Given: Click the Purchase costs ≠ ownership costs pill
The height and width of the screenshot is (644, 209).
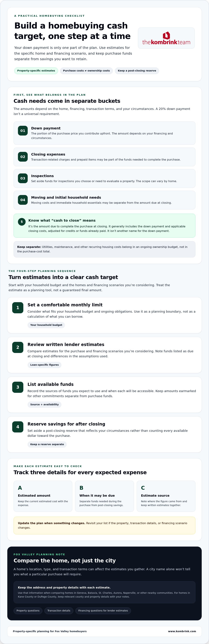Looking at the screenshot, I should click(86, 71).
